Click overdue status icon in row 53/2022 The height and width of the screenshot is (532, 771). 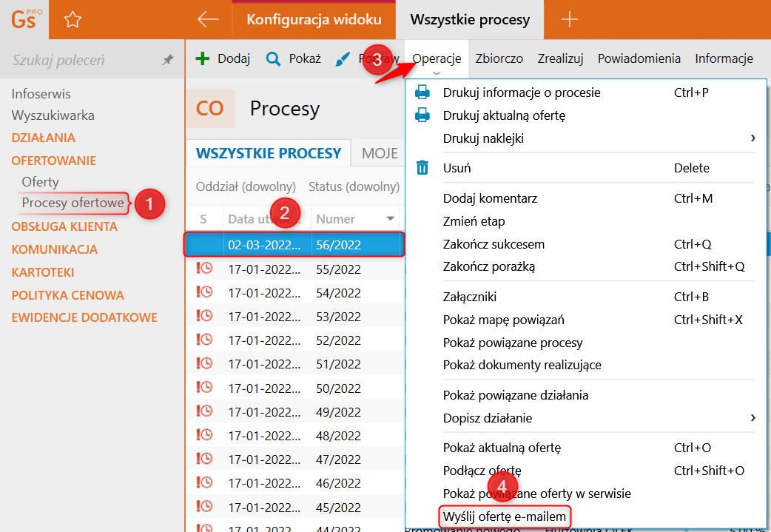point(204,316)
